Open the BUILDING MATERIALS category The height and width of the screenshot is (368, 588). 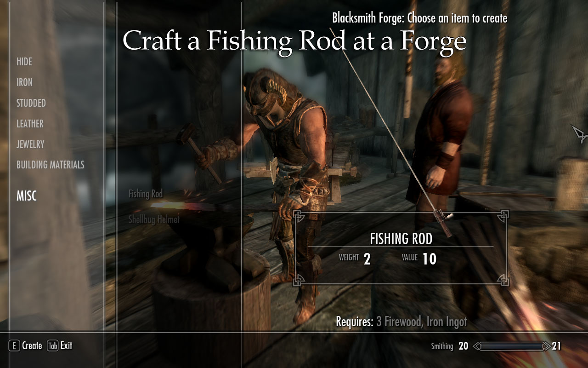(51, 165)
